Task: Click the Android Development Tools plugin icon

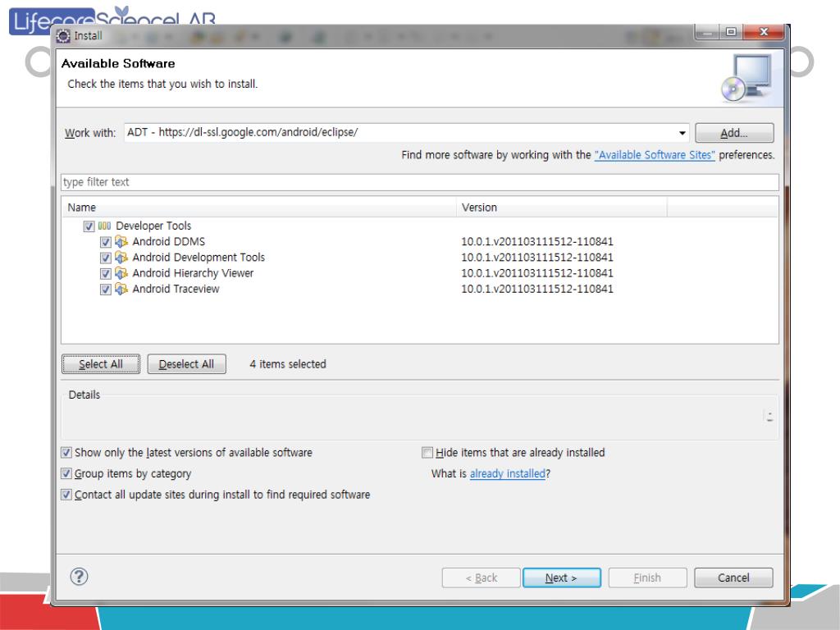Action: click(x=121, y=257)
